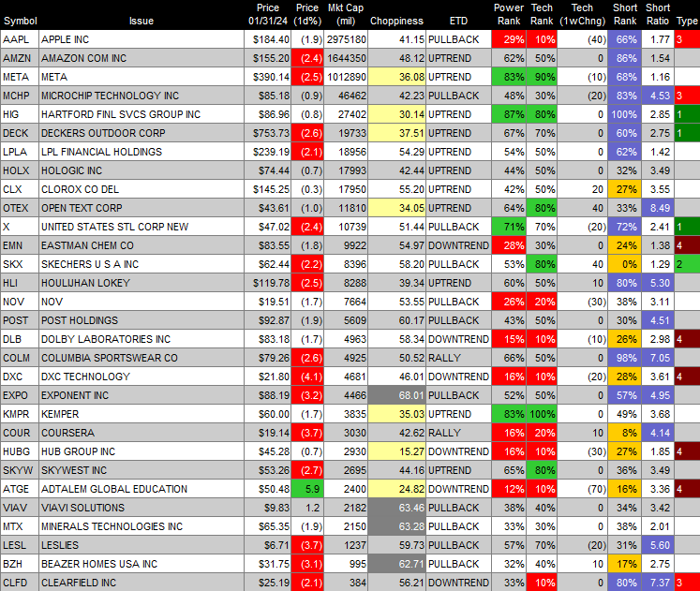Click SKX type value 2

pos(687,264)
